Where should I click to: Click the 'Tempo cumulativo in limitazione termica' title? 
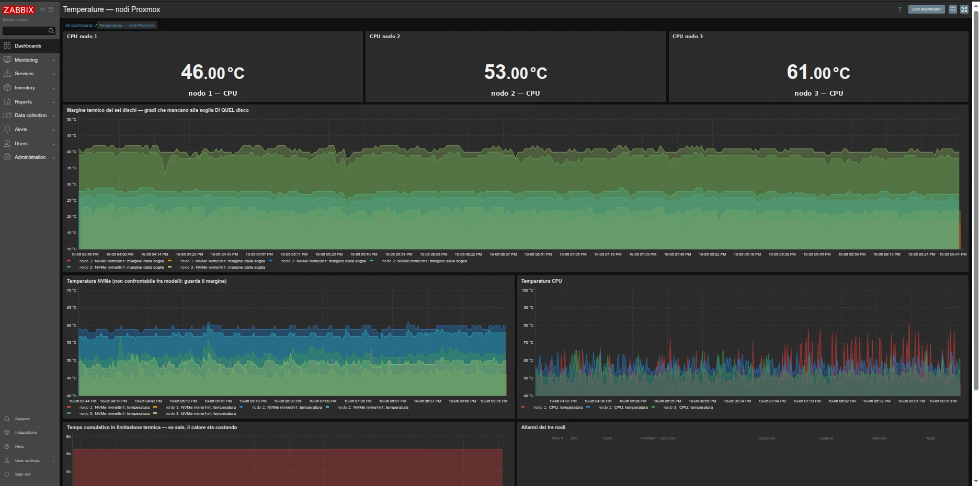(x=152, y=427)
